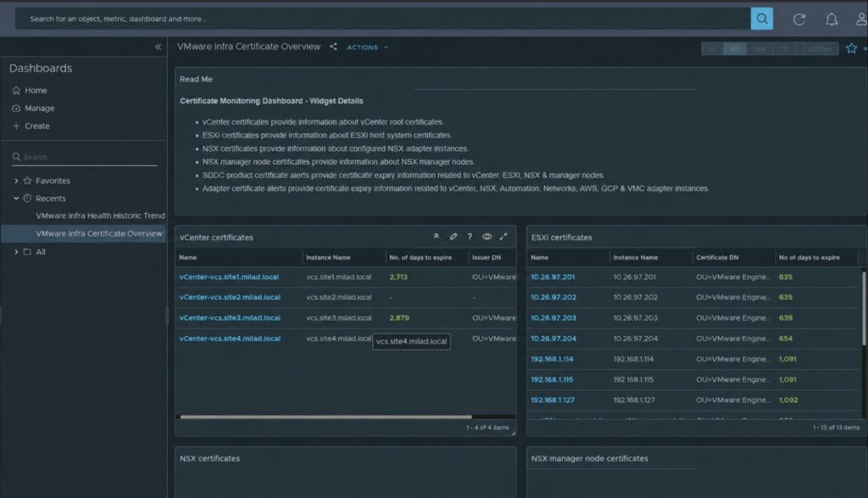The image size is (868, 498).
Task: Refresh the page using the refresh icon
Action: 798,20
